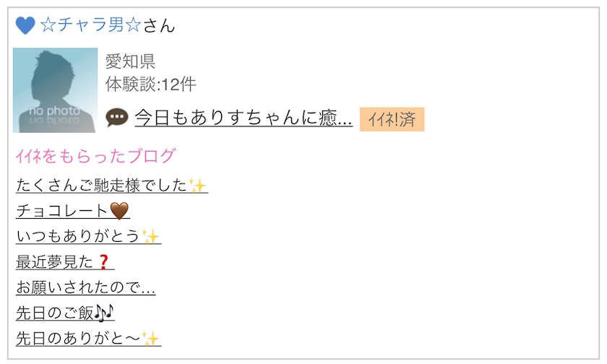Click the red question mark emoji
The width and height of the screenshot is (607, 364).
click(x=102, y=261)
